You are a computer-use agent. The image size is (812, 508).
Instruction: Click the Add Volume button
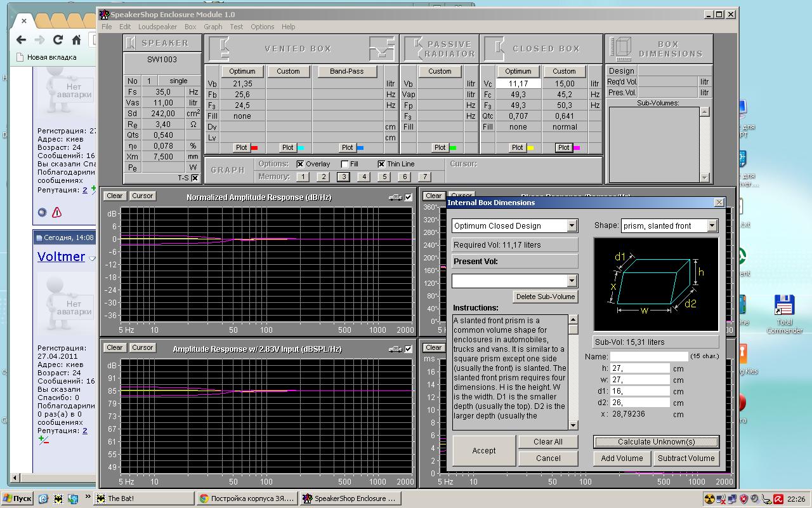pyautogui.click(x=622, y=458)
